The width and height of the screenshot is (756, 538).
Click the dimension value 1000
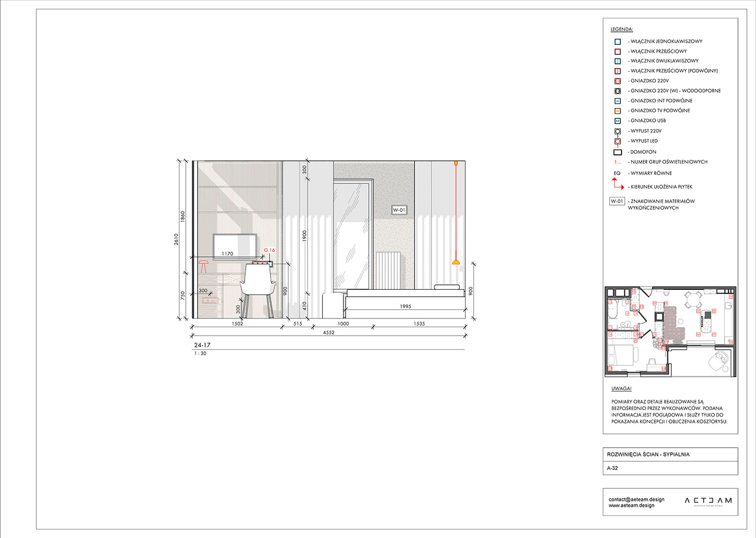pyautogui.click(x=343, y=324)
